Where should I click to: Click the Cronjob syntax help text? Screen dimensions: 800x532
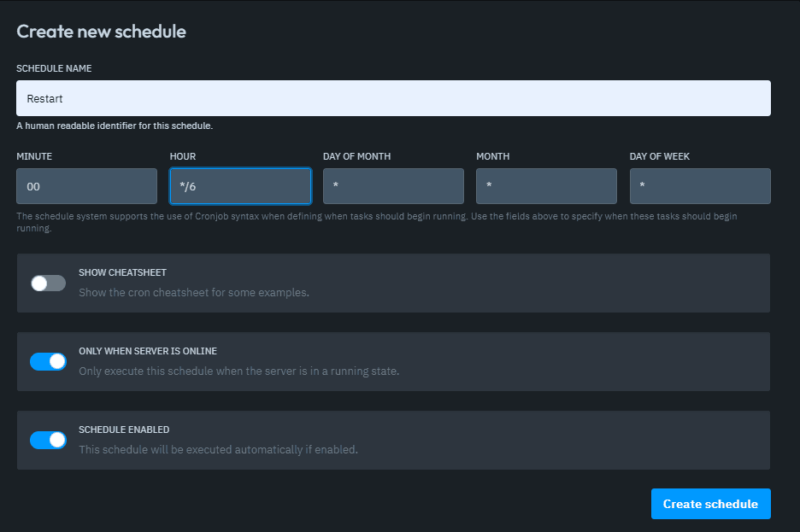coord(376,220)
